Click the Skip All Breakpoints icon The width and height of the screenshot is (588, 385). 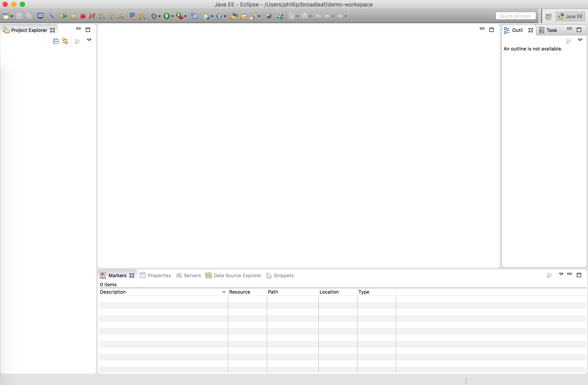click(52, 16)
